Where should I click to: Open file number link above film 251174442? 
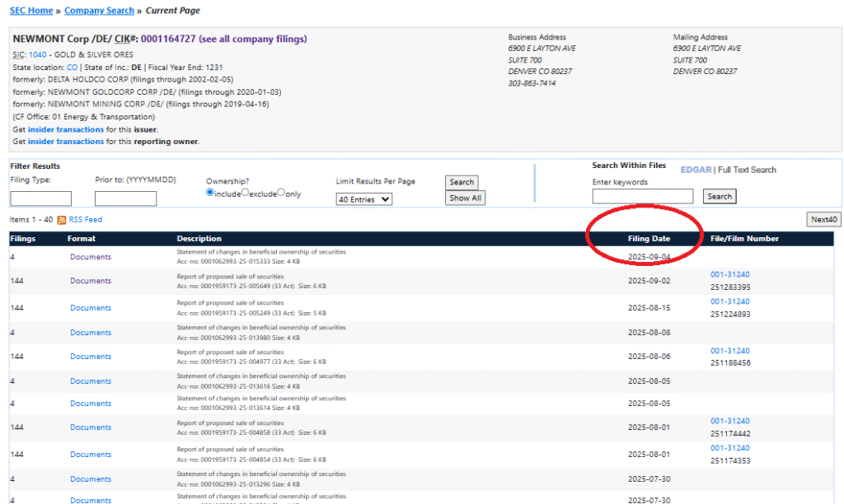(730, 421)
